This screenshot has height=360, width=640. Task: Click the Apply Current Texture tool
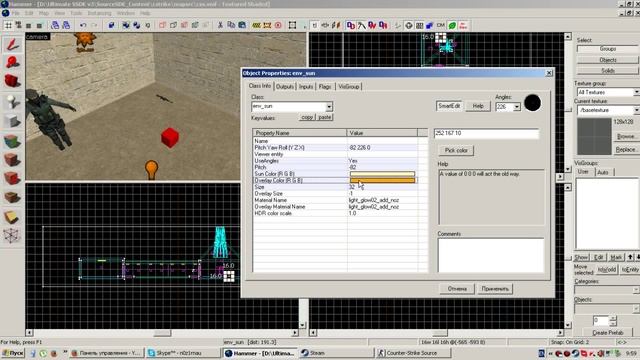[x=12, y=160]
